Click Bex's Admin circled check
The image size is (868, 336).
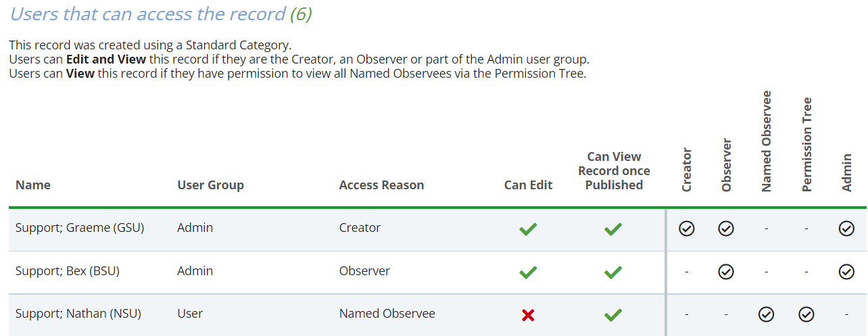pos(846,272)
